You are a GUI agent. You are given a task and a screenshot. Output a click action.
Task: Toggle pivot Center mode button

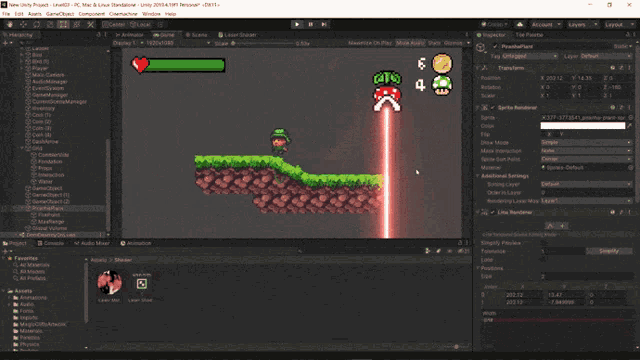(114, 24)
